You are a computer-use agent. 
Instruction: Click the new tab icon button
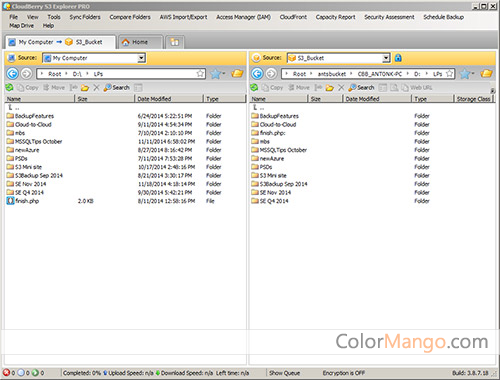(x=175, y=42)
